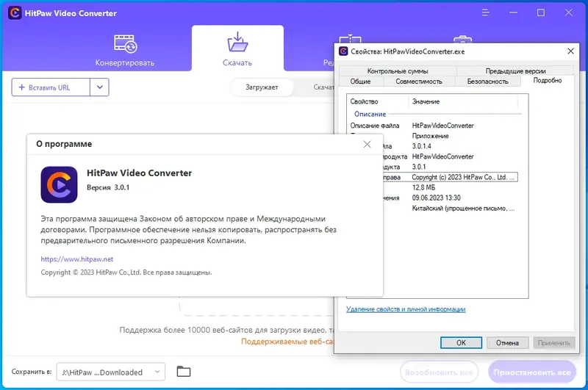Select the file version value 3.0.1.4
This screenshot has width=588, height=390.
(x=421, y=146)
